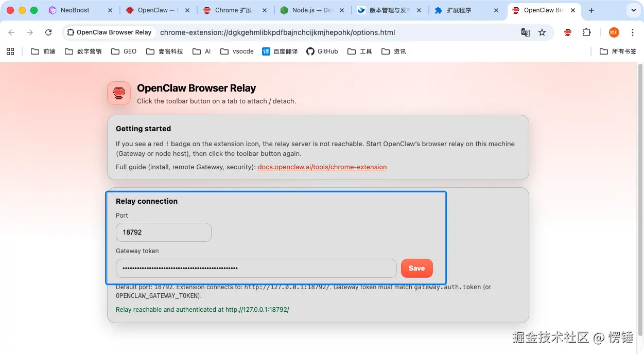
Task: Switch to the NeoBoost tab
Action: coord(75,10)
